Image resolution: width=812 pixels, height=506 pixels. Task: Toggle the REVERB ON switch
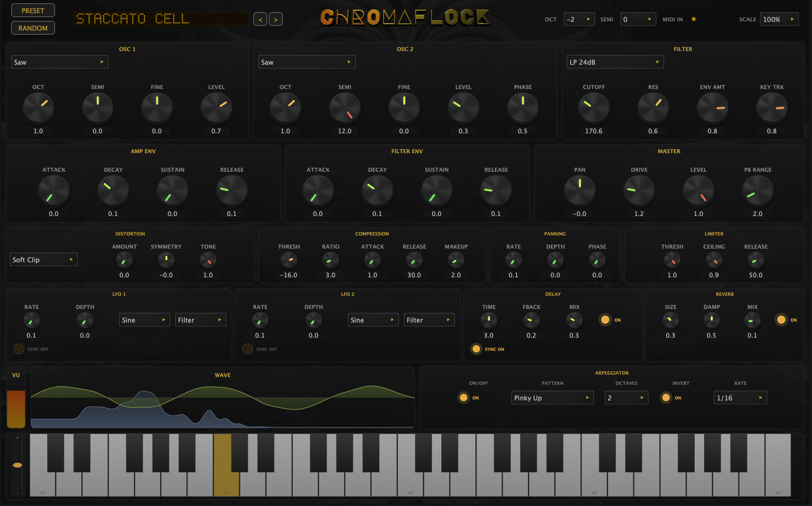(781, 320)
